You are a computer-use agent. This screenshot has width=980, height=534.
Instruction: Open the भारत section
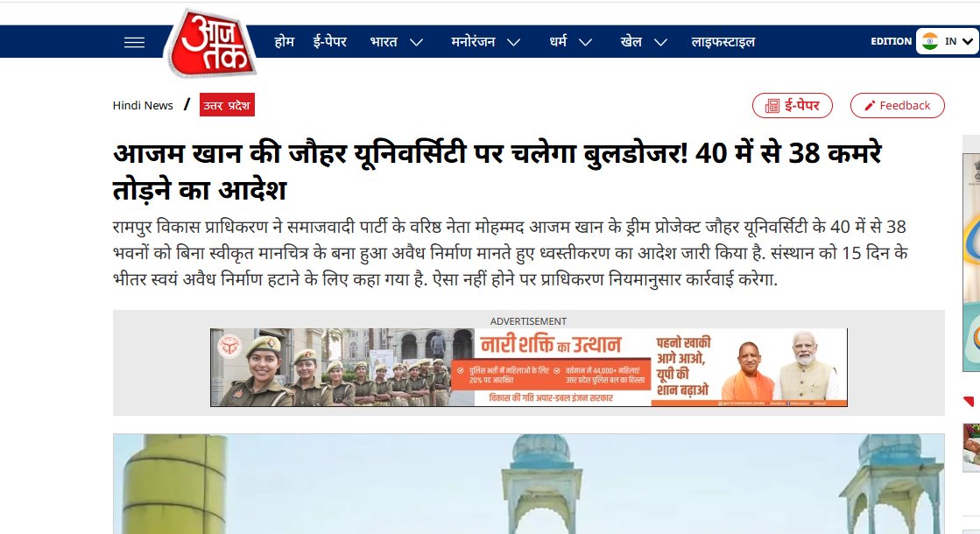(x=384, y=42)
